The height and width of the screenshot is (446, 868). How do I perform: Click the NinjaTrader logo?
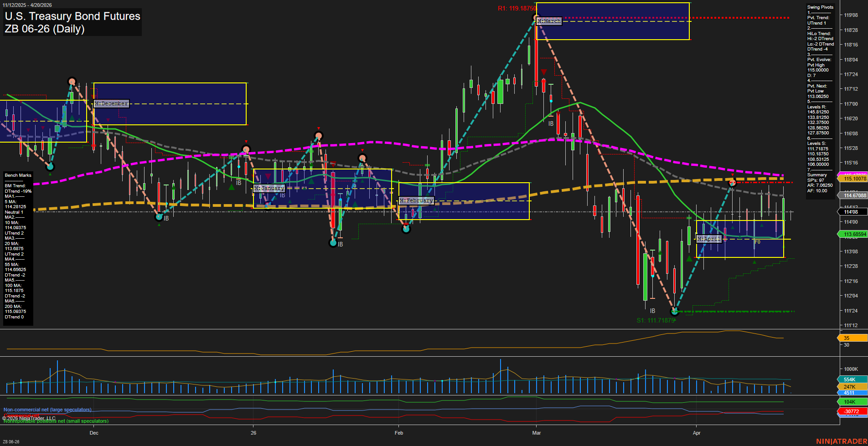tap(841, 441)
